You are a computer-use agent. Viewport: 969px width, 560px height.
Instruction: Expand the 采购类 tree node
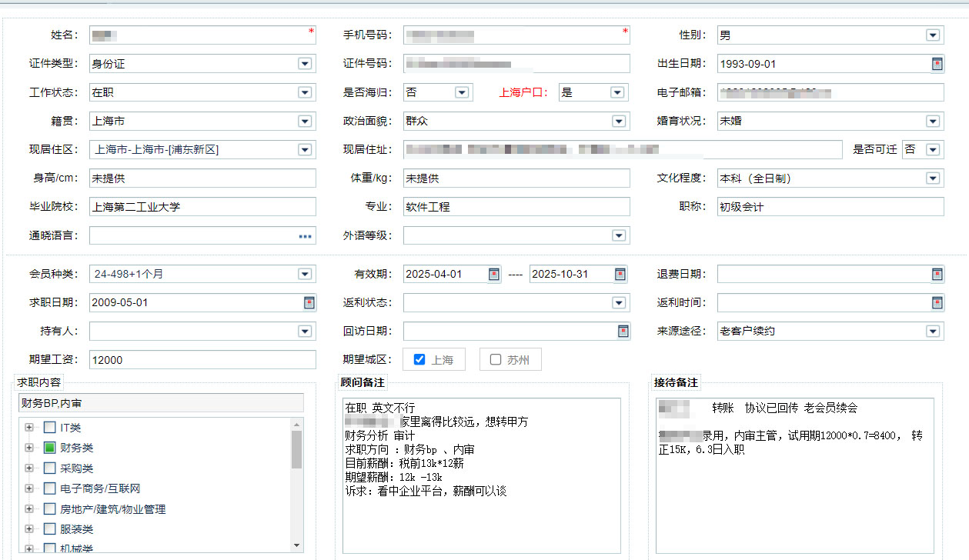click(29, 468)
